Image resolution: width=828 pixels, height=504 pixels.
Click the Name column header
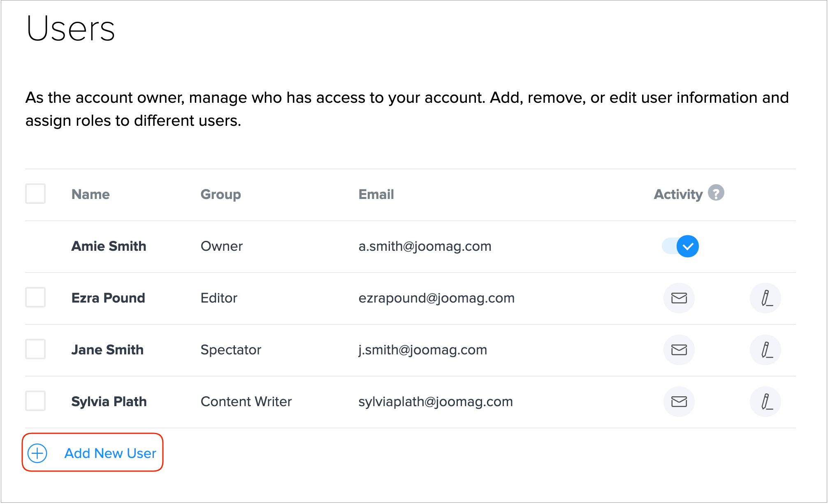point(90,194)
